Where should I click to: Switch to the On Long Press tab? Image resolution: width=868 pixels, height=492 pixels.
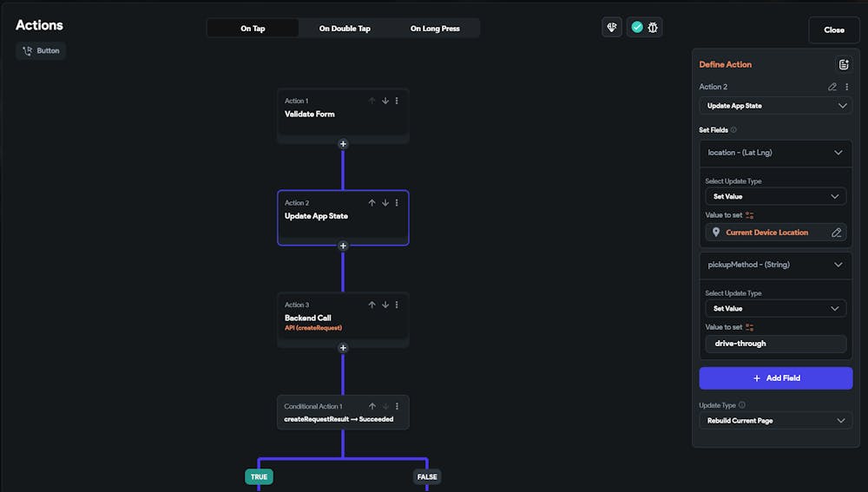pyautogui.click(x=435, y=29)
